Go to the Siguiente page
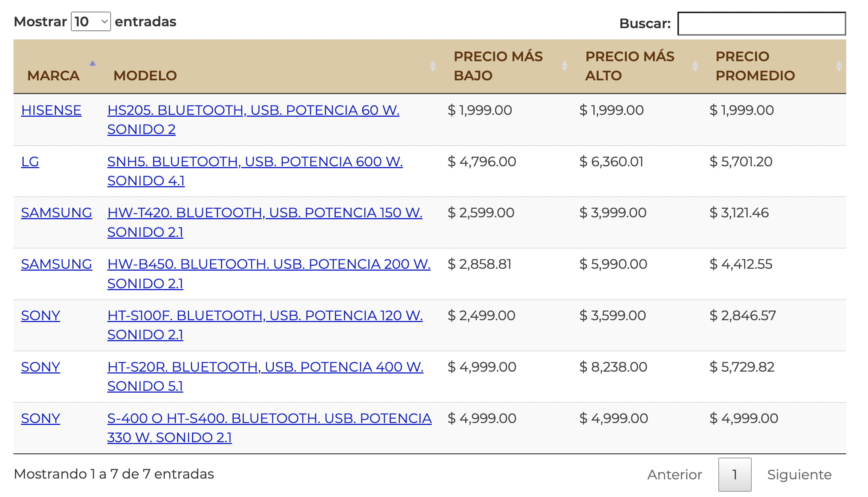 [x=799, y=475]
